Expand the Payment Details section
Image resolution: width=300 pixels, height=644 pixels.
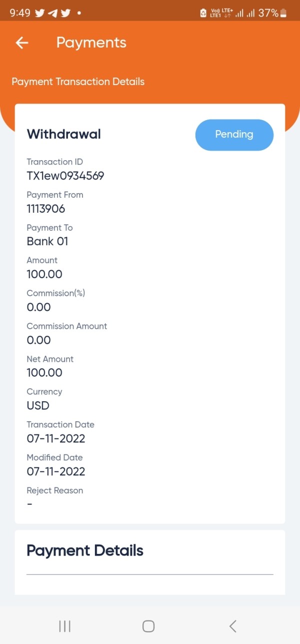click(x=85, y=551)
